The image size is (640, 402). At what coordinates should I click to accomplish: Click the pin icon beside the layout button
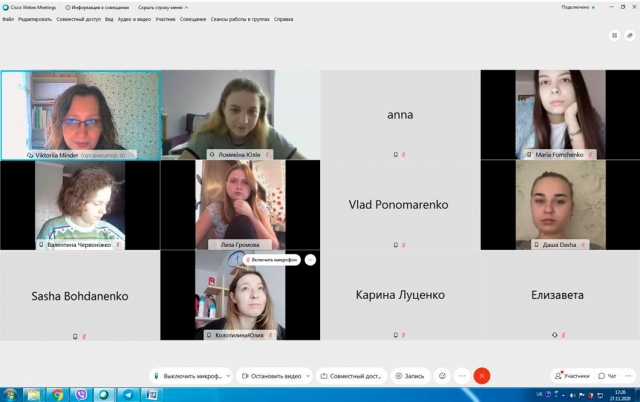click(x=630, y=36)
